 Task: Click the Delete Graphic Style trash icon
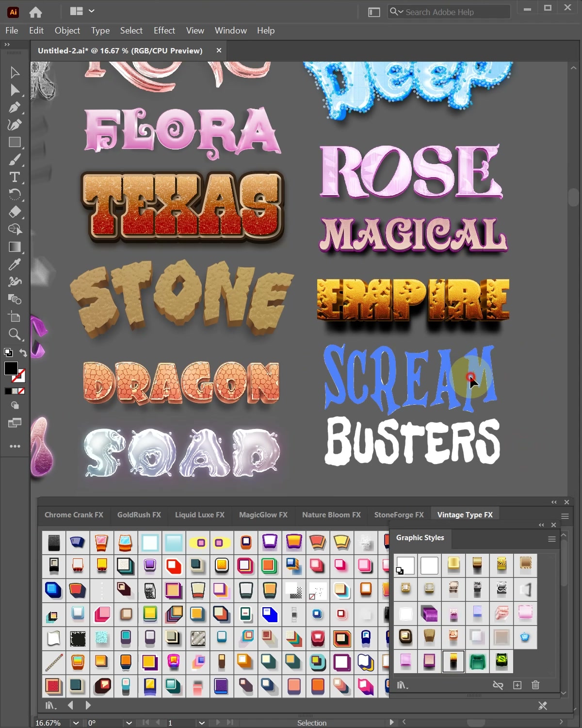pos(535,685)
